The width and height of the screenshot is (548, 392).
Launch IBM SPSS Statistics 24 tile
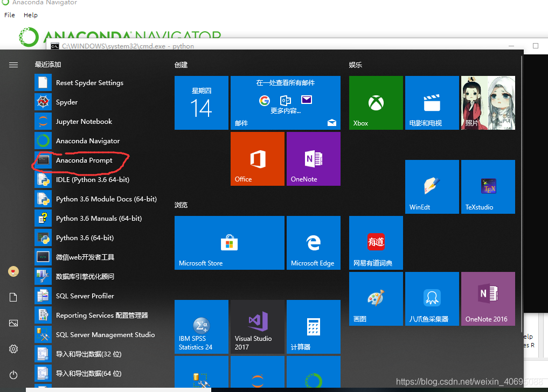pos(202,327)
